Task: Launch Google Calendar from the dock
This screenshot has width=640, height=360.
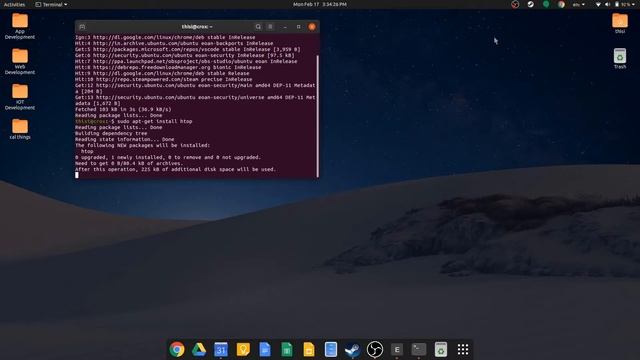Action: coord(221,349)
